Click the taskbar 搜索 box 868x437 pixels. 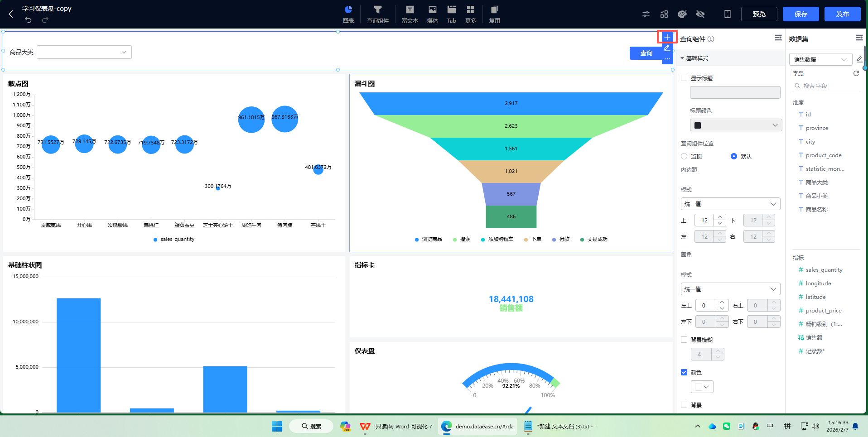click(311, 426)
